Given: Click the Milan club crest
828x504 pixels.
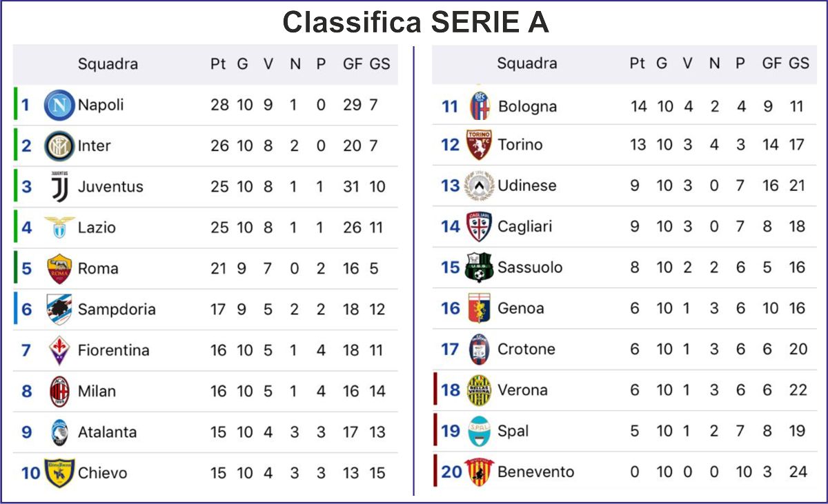Looking at the screenshot, I should click(59, 392).
